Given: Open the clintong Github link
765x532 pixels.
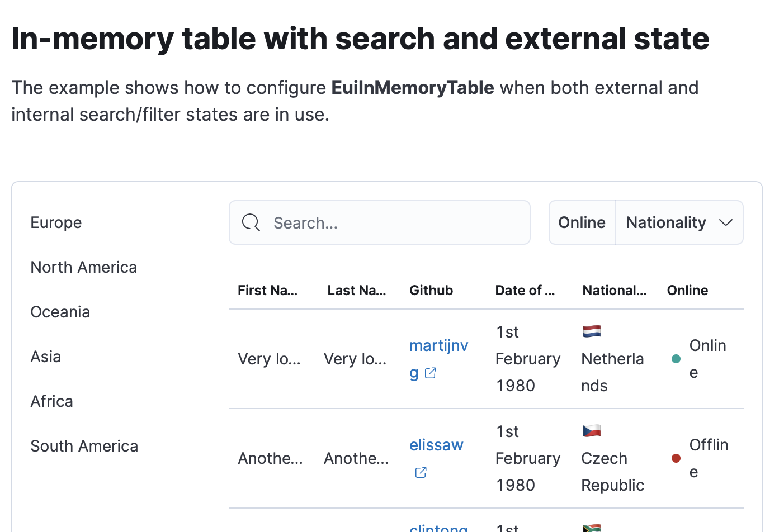Looking at the screenshot, I should click(x=438, y=527).
